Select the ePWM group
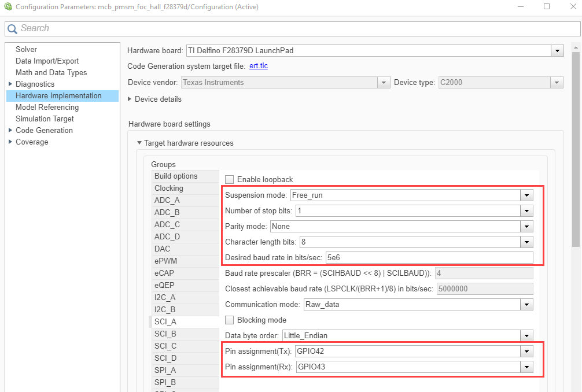 click(x=165, y=261)
